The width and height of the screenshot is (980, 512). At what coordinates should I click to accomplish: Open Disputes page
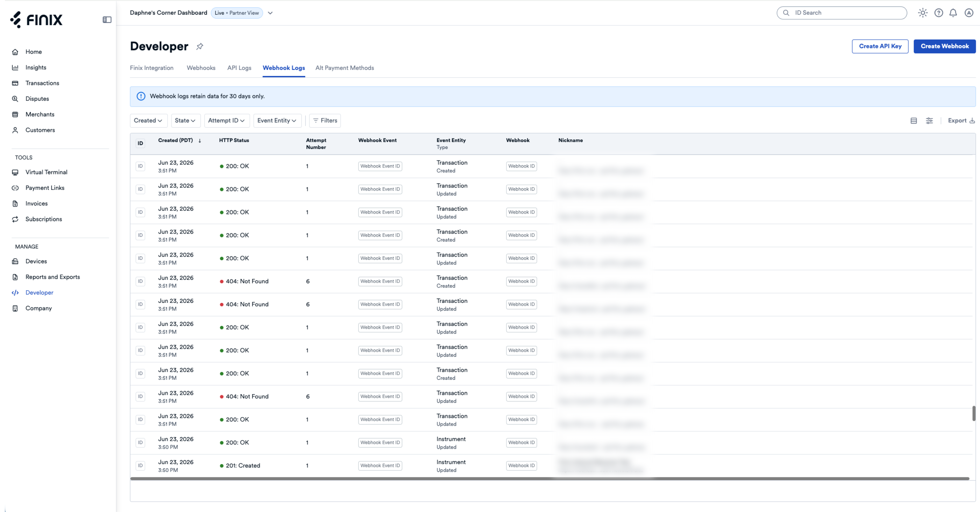pyautogui.click(x=37, y=99)
